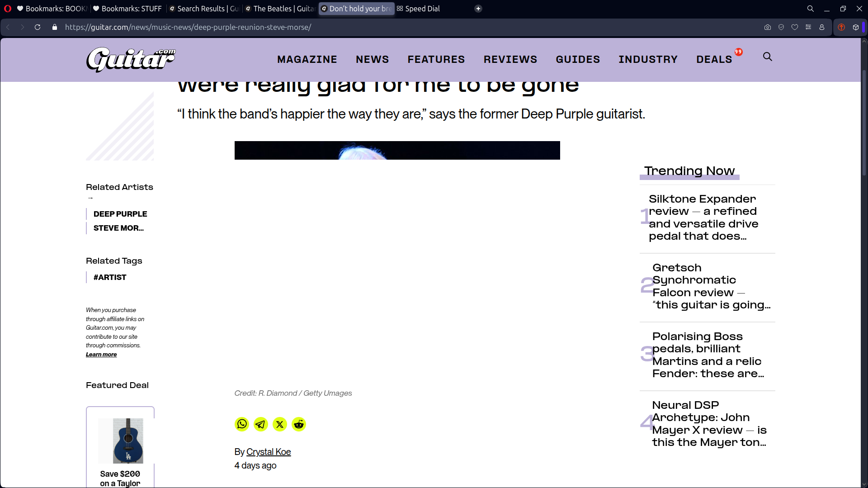868x488 pixels.
Task: Open the browser snapshot camera tool
Action: (x=767, y=27)
